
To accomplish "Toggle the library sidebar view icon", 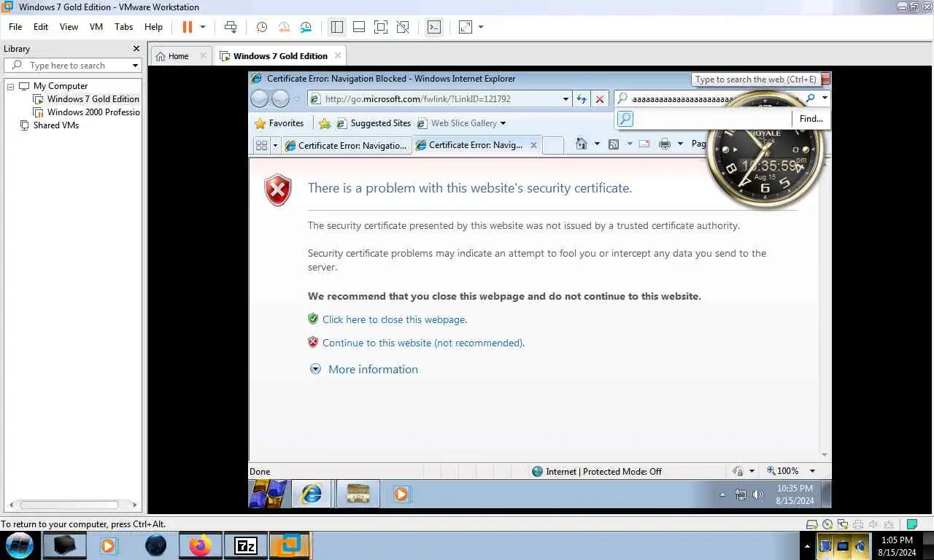I will pos(336,27).
